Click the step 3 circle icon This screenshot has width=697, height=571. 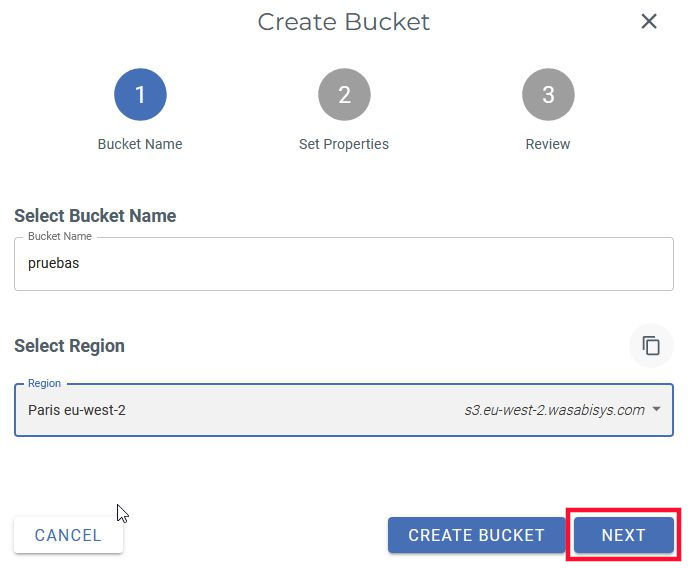click(x=548, y=95)
